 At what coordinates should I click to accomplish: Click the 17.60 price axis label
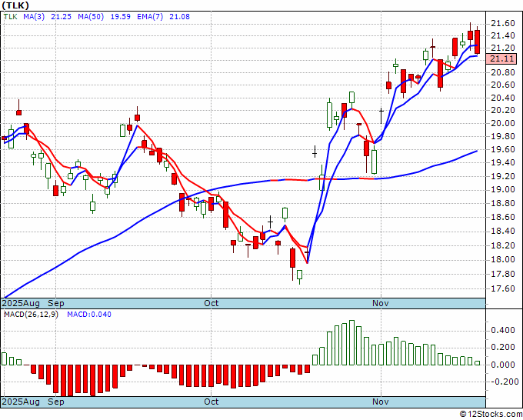pyautogui.click(x=503, y=288)
